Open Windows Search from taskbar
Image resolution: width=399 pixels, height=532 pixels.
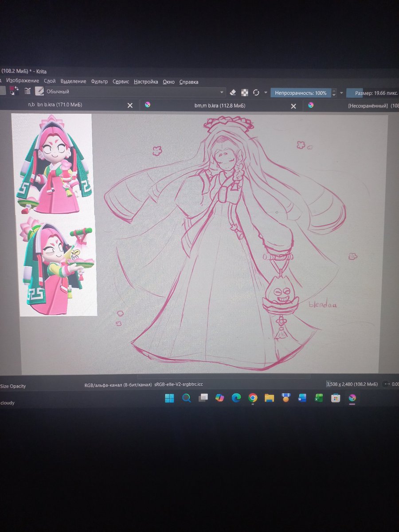[x=186, y=398]
